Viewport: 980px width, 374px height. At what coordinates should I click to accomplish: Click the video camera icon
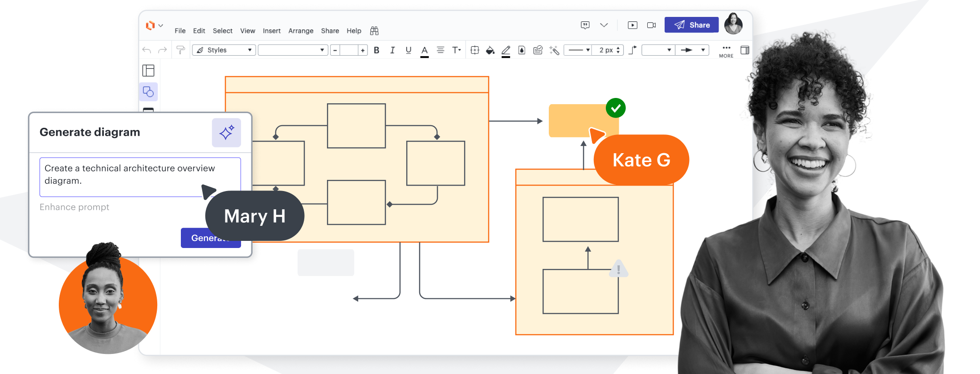tap(651, 25)
